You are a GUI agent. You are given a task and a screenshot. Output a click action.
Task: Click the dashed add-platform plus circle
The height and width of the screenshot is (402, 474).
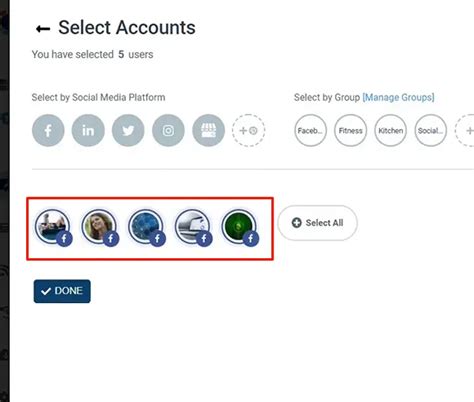248,130
